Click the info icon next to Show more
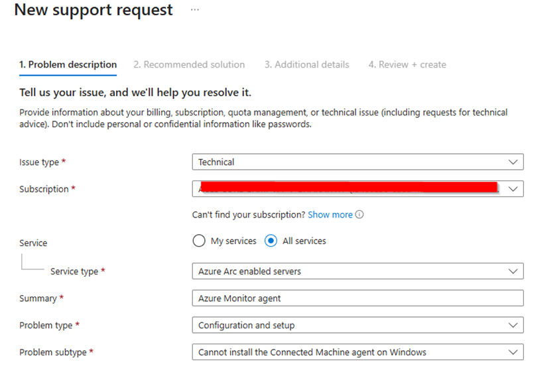Screen dimensions: 557x392 click(359, 215)
